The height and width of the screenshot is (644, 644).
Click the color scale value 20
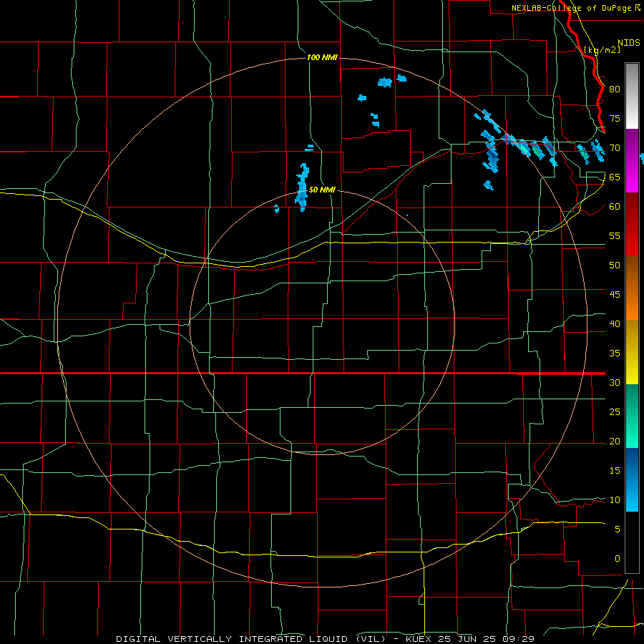[x=615, y=441]
